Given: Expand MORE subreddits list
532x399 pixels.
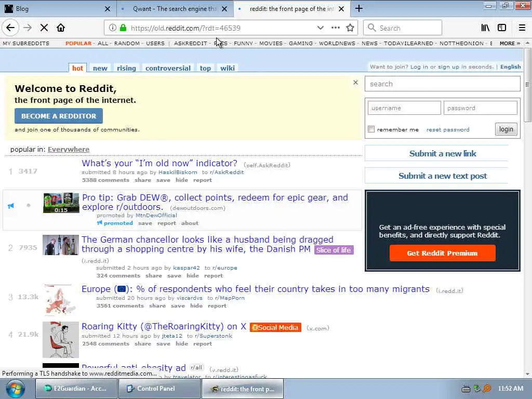Looking at the screenshot, I should click(x=510, y=44).
